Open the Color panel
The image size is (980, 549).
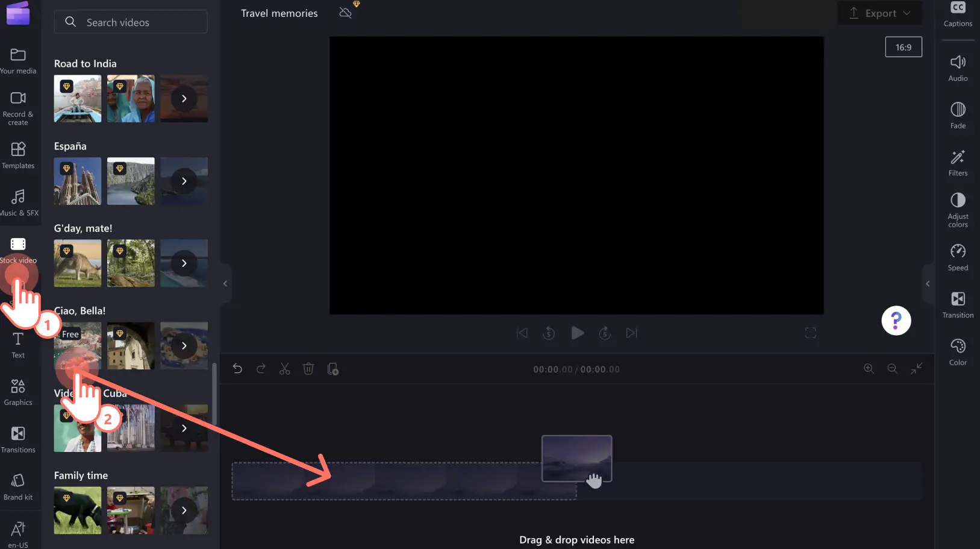coord(958,353)
